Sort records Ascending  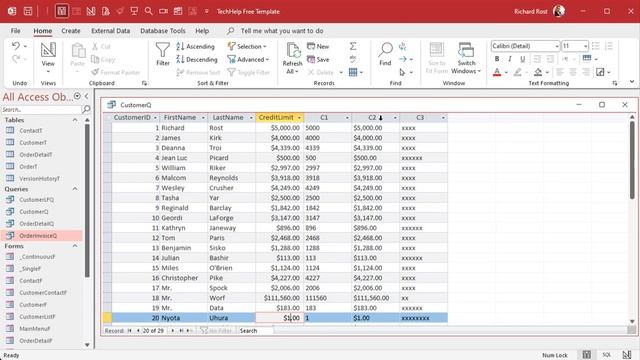(x=196, y=47)
